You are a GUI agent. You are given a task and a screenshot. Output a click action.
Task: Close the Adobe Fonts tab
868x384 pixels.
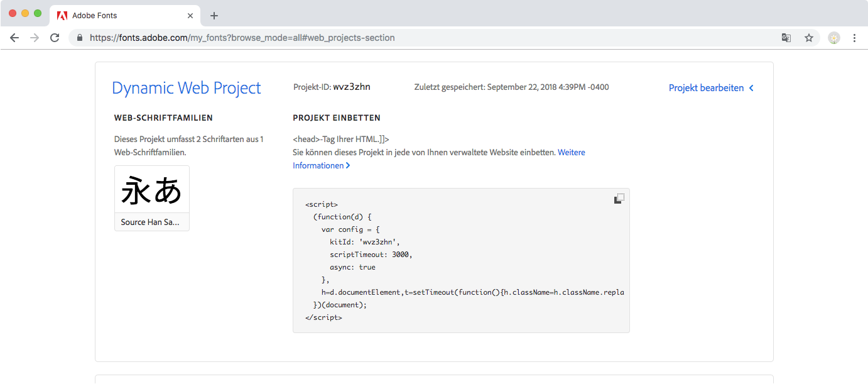coord(190,15)
